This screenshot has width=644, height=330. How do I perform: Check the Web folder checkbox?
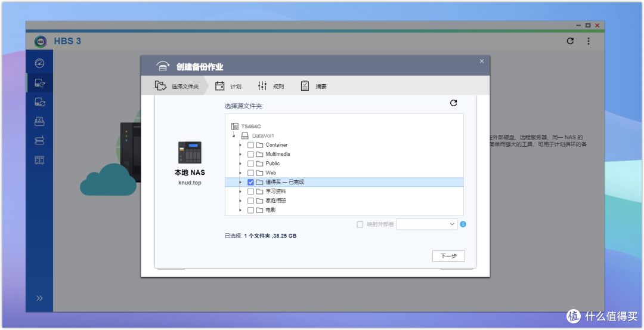(x=250, y=172)
